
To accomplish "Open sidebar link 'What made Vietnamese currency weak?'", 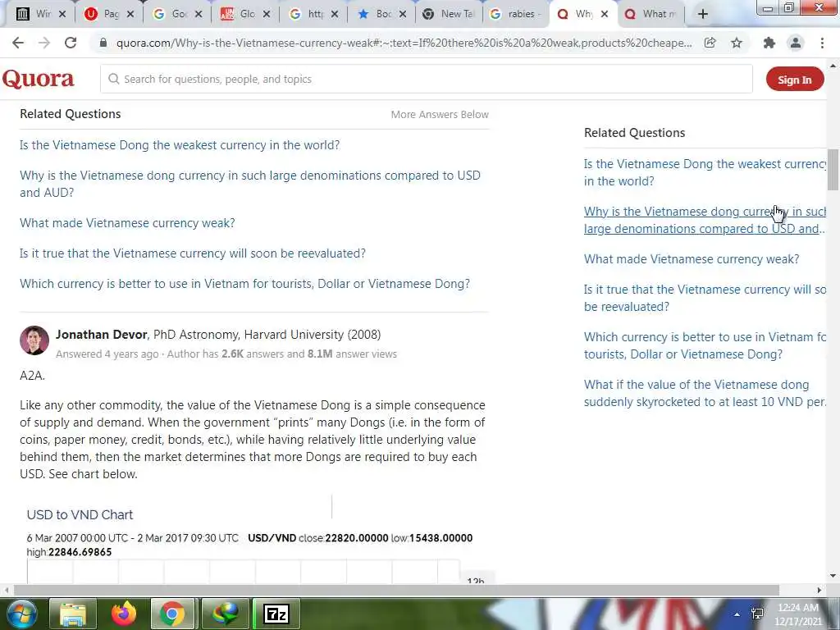I will [692, 259].
